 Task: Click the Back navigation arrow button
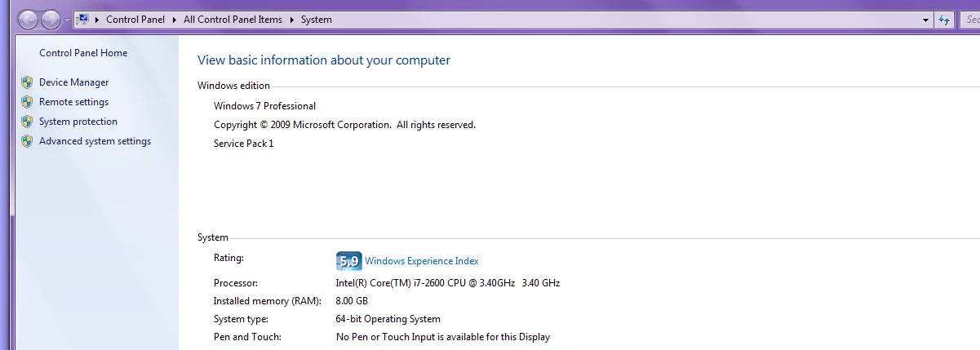tap(28, 18)
